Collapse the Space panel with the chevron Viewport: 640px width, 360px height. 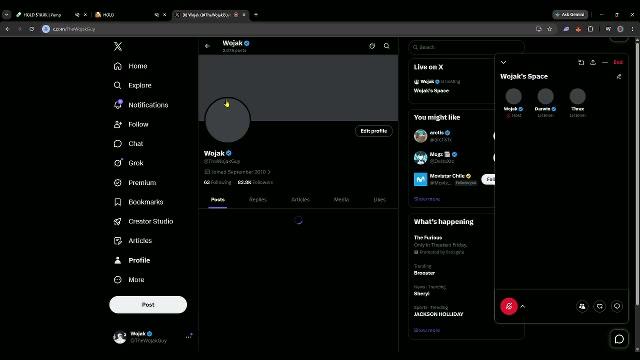(503, 62)
